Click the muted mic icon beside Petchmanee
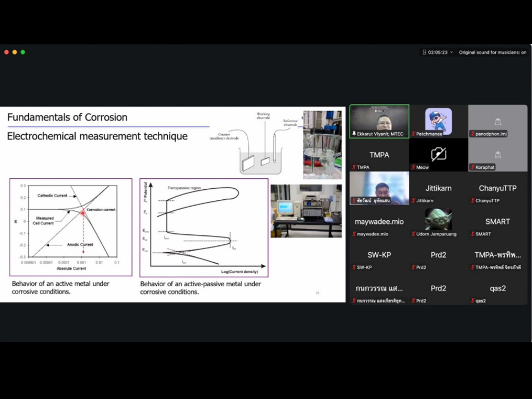The image size is (532, 399). coord(413,134)
